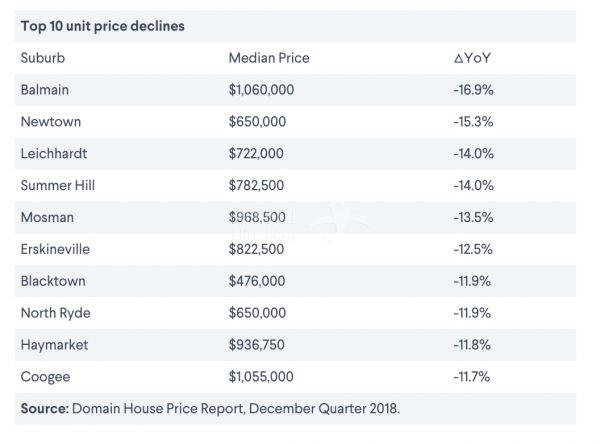Click Balmain's $1,060,000 median price
600x444 pixels.
[x=261, y=90]
